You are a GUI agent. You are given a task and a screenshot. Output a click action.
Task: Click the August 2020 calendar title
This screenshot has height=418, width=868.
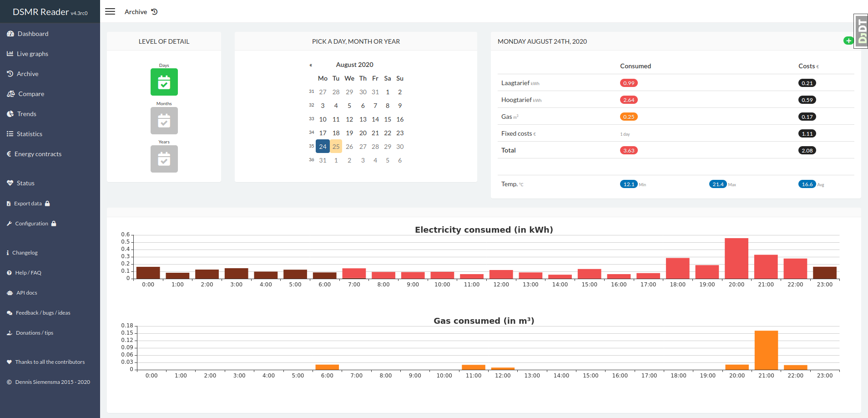coord(355,65)
